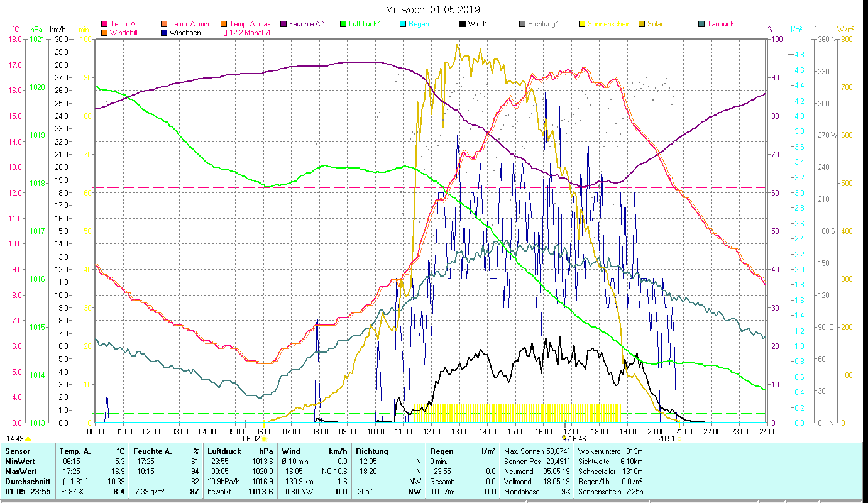Click the 'Sensor' table header
This screenshot has width=868, height=503.
tap(16, 451)
